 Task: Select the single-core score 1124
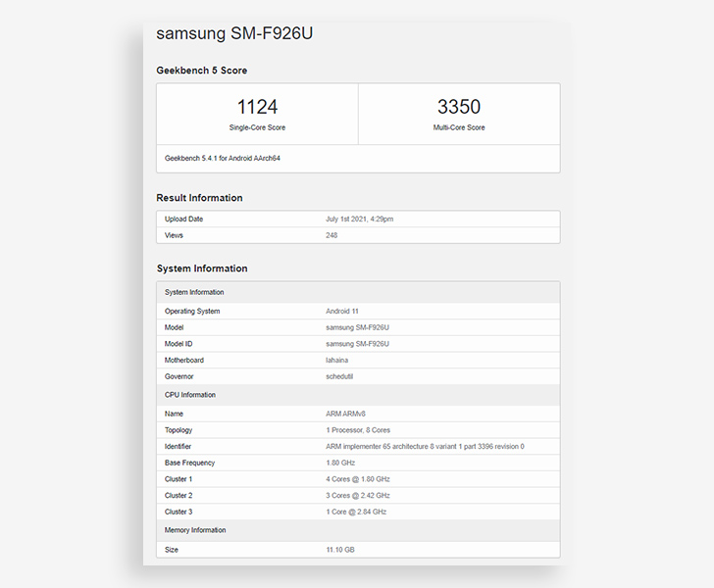[x=257, y=107]
